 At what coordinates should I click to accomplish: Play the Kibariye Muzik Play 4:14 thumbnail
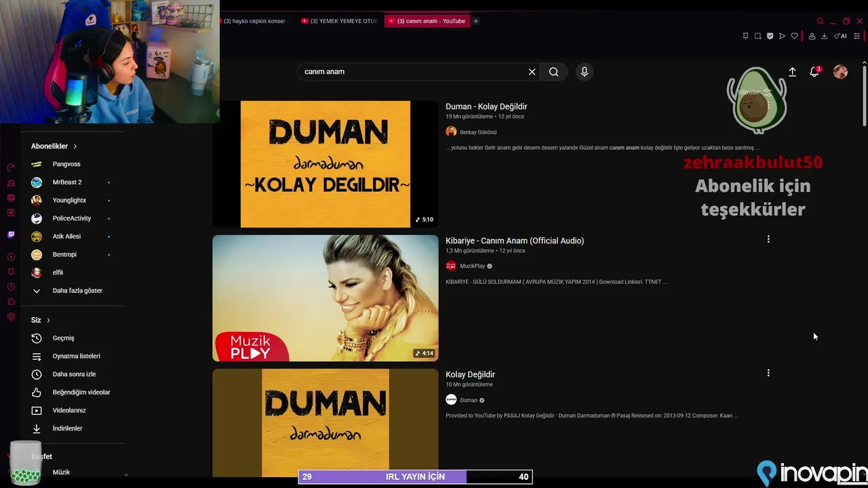[x=325, y=298]
